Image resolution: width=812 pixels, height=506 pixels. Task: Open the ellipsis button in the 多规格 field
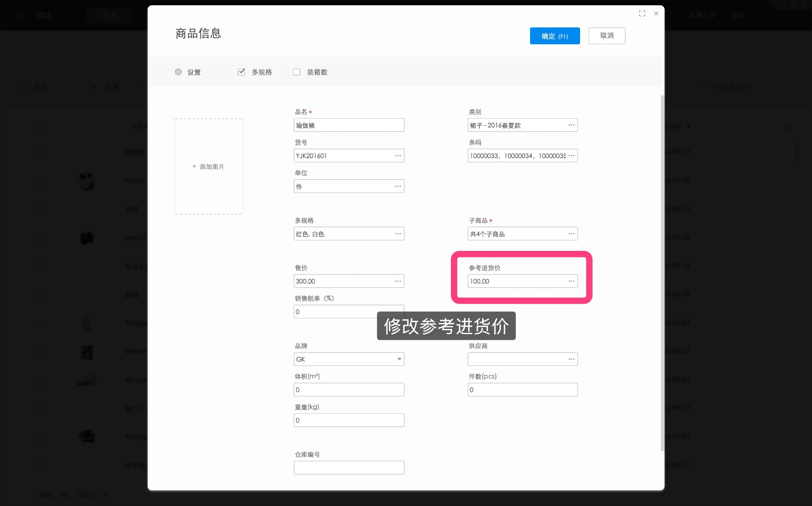[x=398, y=234]
